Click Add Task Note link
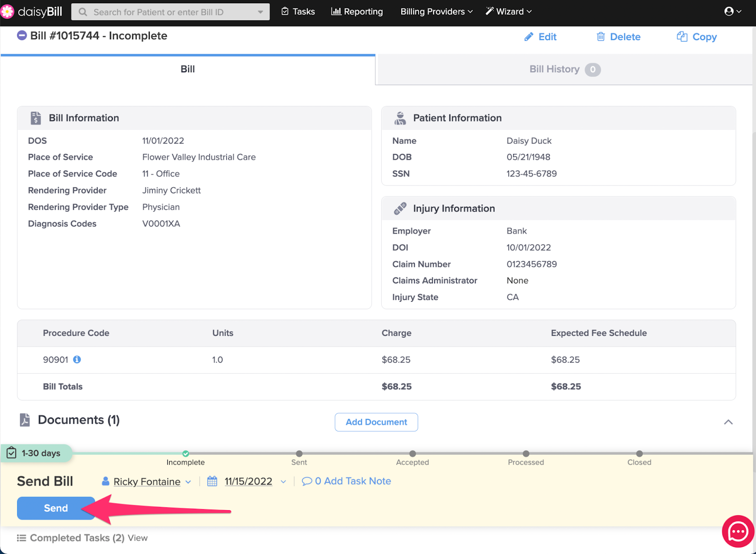756x554 pixels. point(347,481)
